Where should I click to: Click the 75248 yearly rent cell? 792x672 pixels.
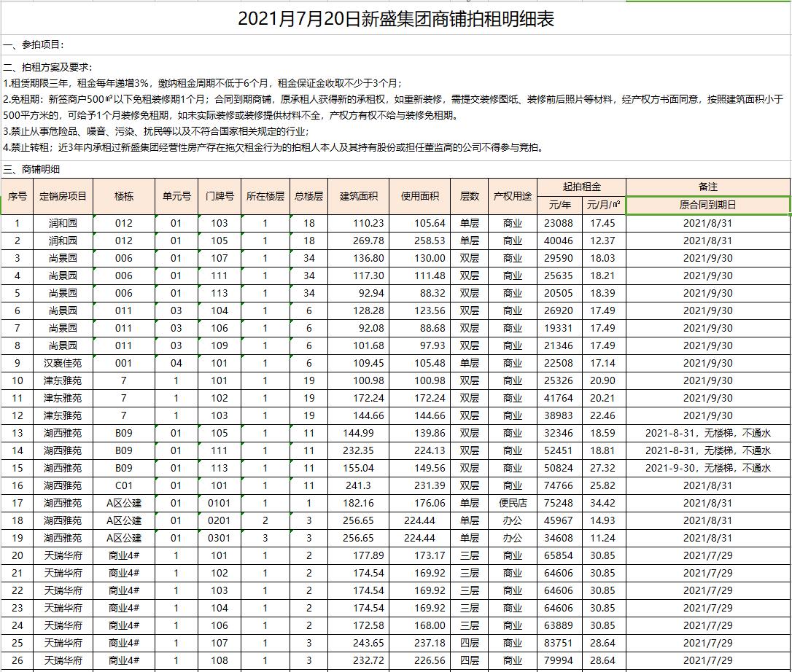[559, 503]
